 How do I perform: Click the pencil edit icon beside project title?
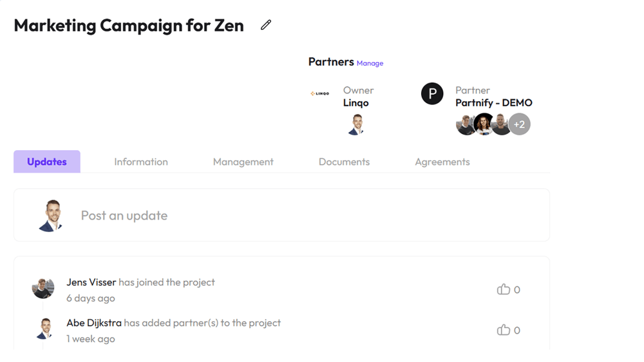pyautogui.click(x=266, y=25)
